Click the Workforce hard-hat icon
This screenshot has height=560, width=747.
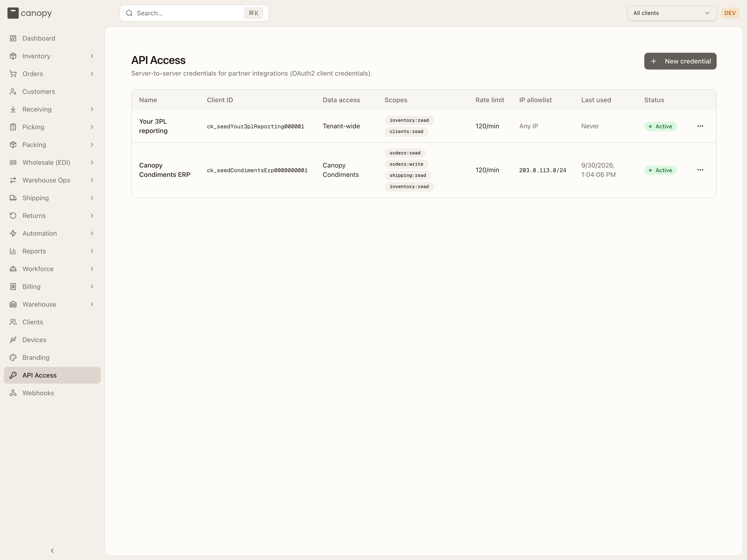pyautogui.click(x=13, y=269)
